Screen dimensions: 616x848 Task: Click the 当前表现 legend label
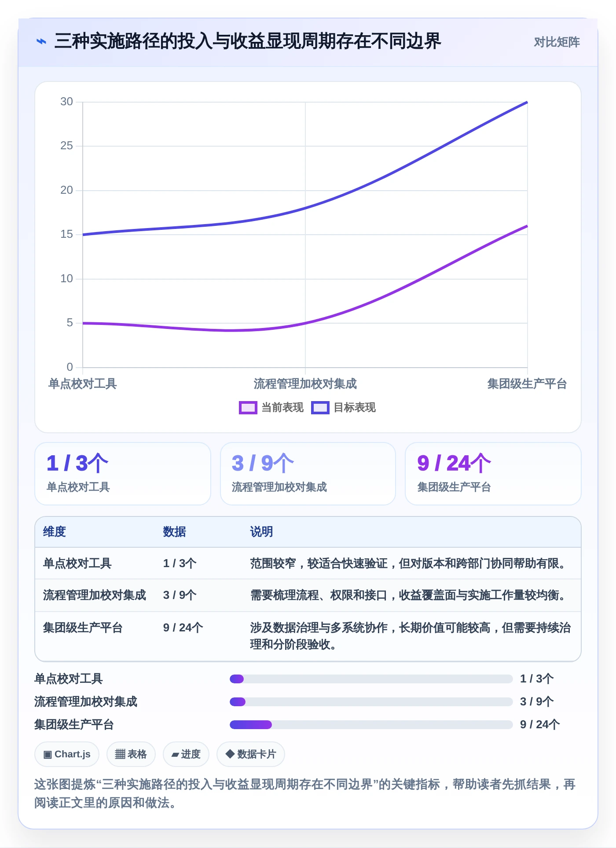(282, 408)
